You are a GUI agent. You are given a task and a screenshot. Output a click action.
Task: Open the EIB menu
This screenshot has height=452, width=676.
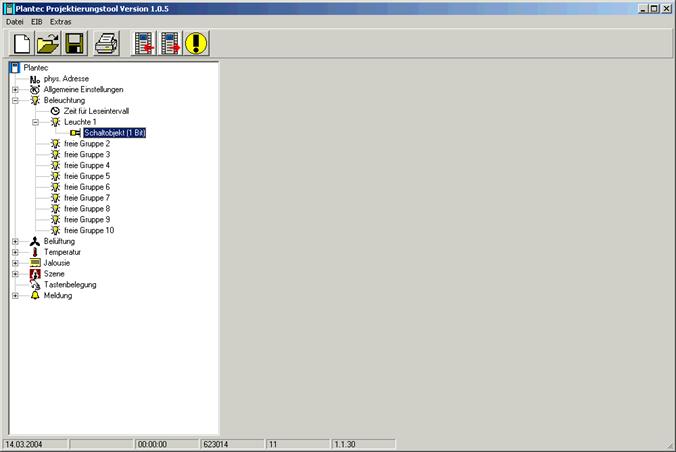(37, 21)
